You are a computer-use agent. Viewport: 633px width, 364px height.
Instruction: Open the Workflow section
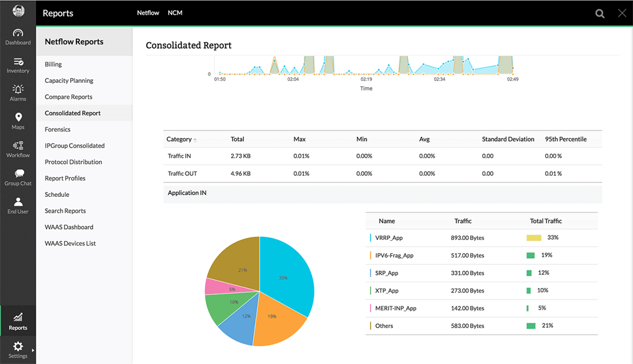pyautogui.click(x=18, y=150)
